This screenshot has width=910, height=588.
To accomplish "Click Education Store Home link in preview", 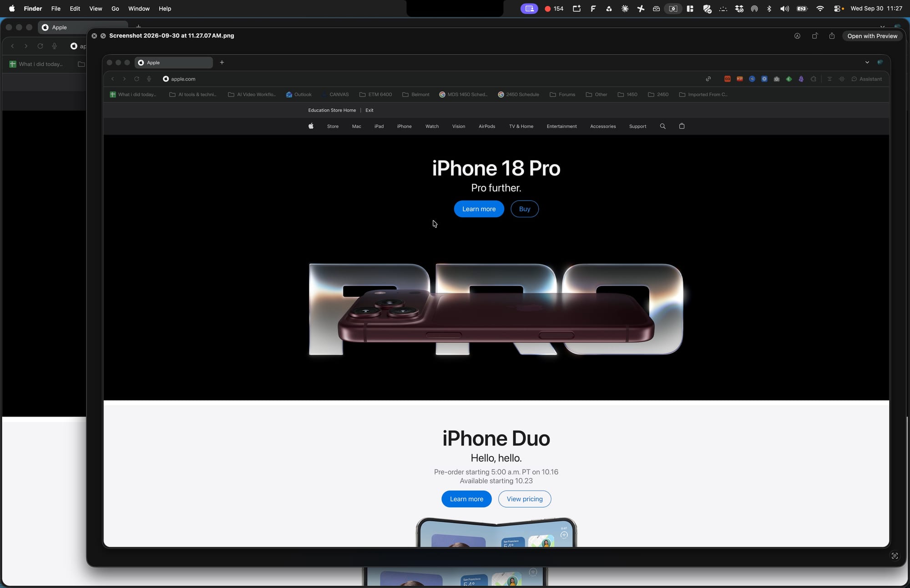I will tap(332, 110).
